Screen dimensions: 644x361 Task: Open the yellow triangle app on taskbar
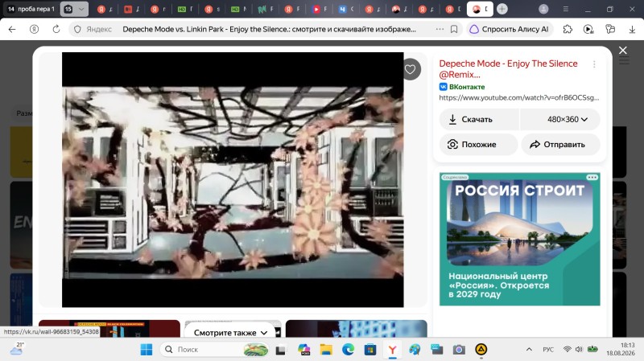481,350
